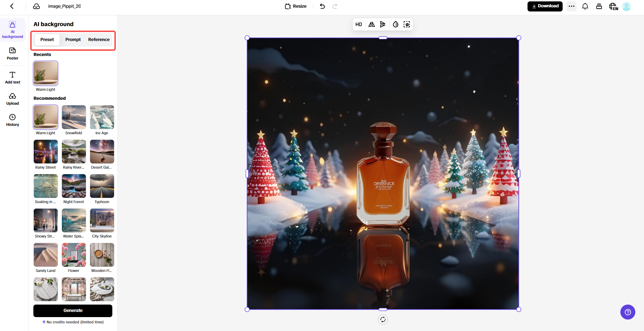Switch to the Reference tab
This screenshot has width=644, height=331.
coord(99,39)
